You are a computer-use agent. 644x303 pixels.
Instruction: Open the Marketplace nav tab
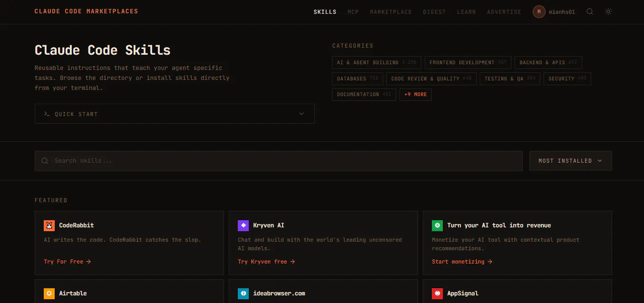pyautogui.click(x=391, y=12)
